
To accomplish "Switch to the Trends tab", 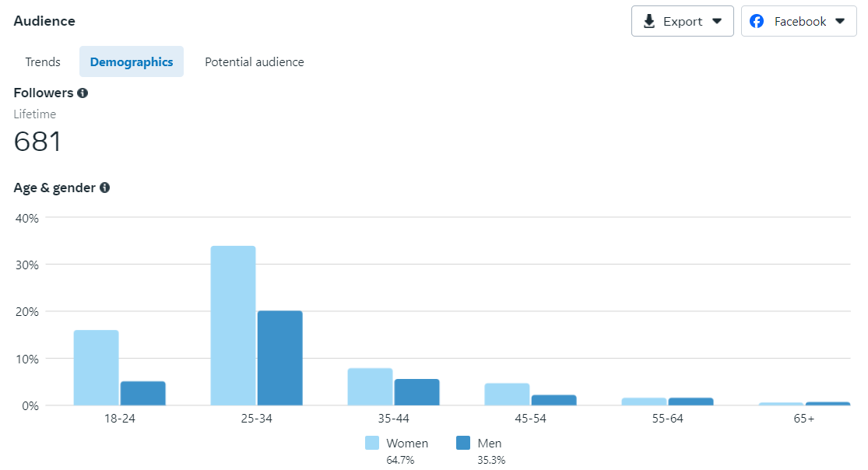I will coord(43,62).
